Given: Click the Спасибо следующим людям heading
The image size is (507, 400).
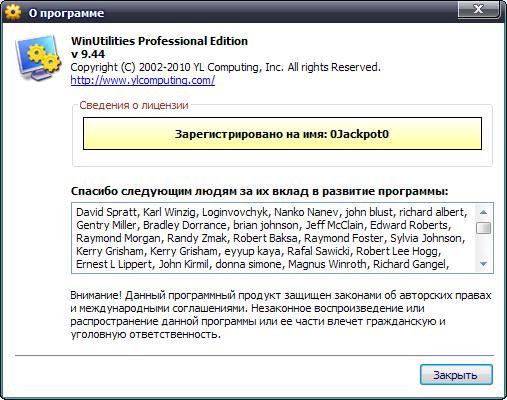Looking at the screenshot, I should coord(260,191).
